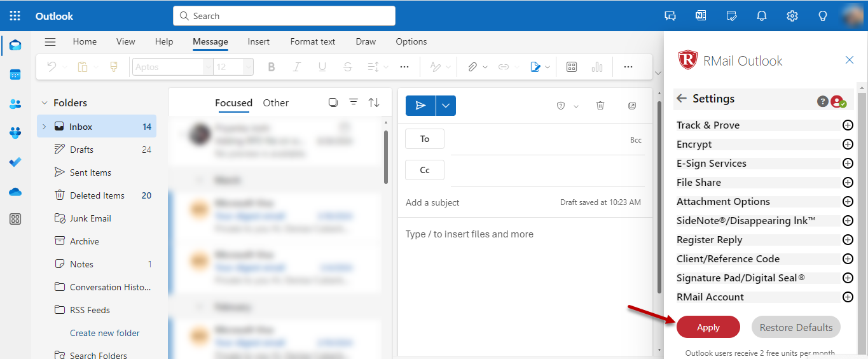This screenshot has width=868, height=359.
Task: Open the Groups icon in the sidebar
Action: point(15,133)
